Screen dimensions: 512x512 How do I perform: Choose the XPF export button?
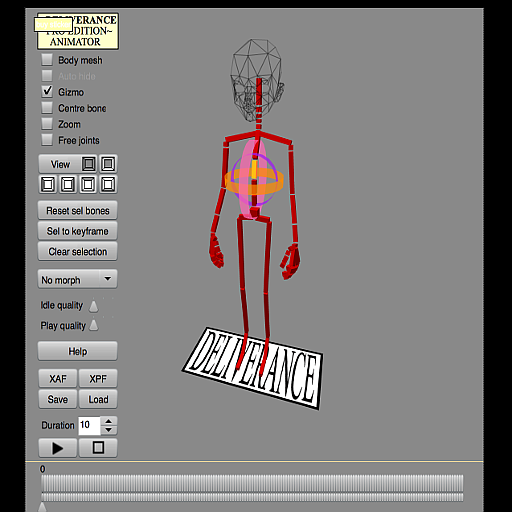[x=98, y=379]
